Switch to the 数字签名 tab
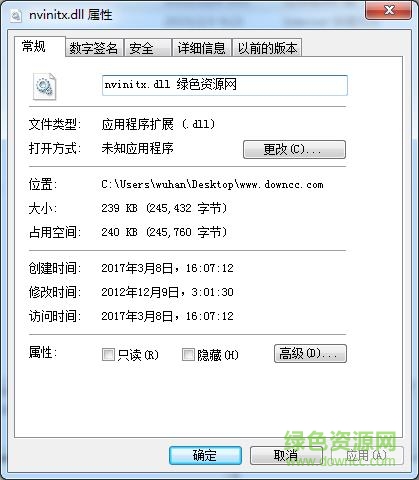 (x=94, y=48)
